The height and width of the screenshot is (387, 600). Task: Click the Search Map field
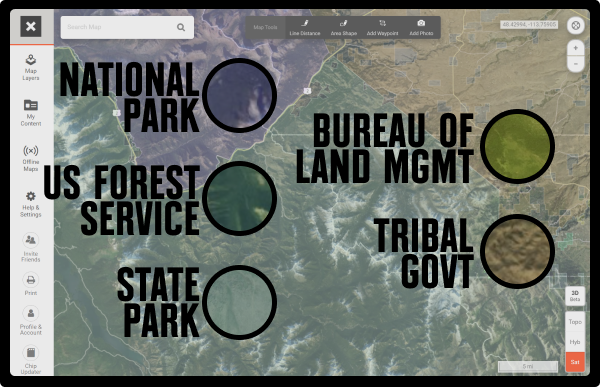click(x=127, y=27)
